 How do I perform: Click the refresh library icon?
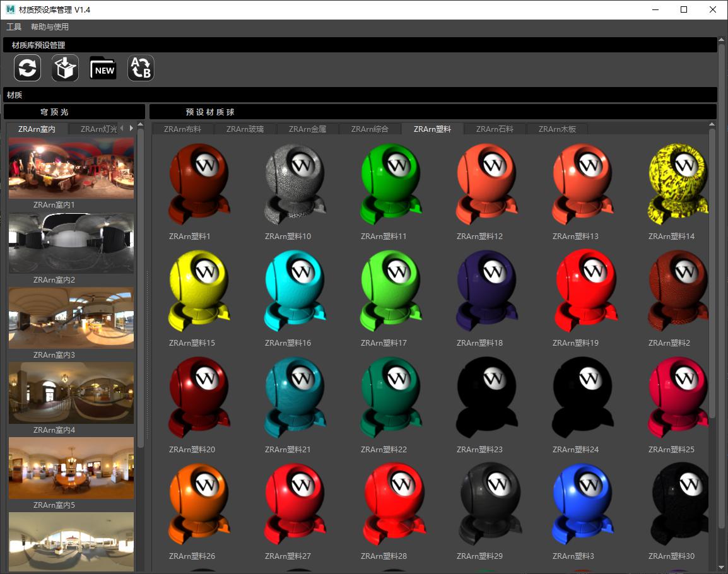coord(28,68)
